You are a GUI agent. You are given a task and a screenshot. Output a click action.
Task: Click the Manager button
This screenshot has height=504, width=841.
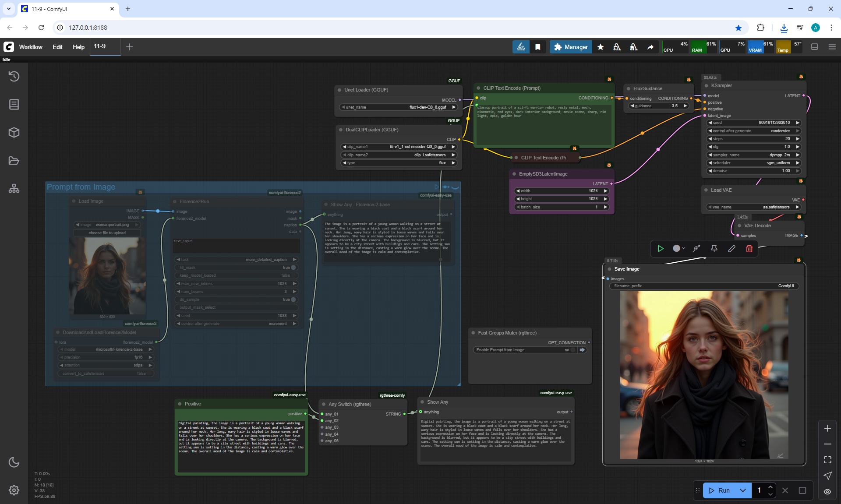click(571, 47)
